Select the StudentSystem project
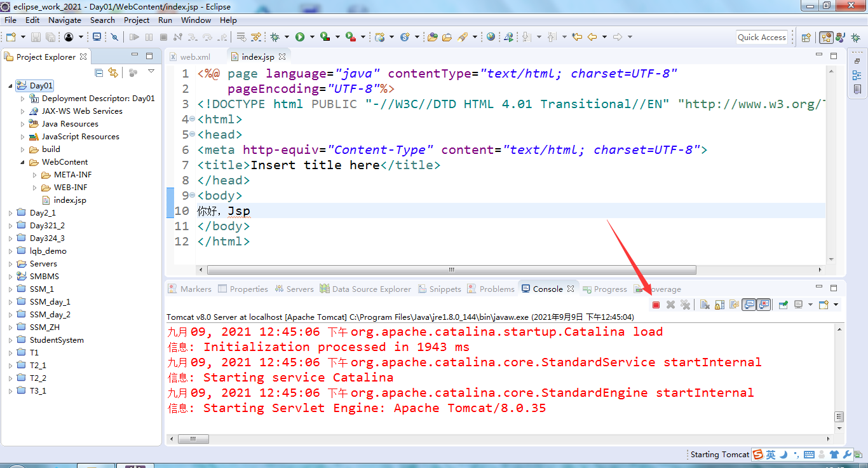Viewport: 868px width, 468px height. pyautogui.click(x=50, y=340)
